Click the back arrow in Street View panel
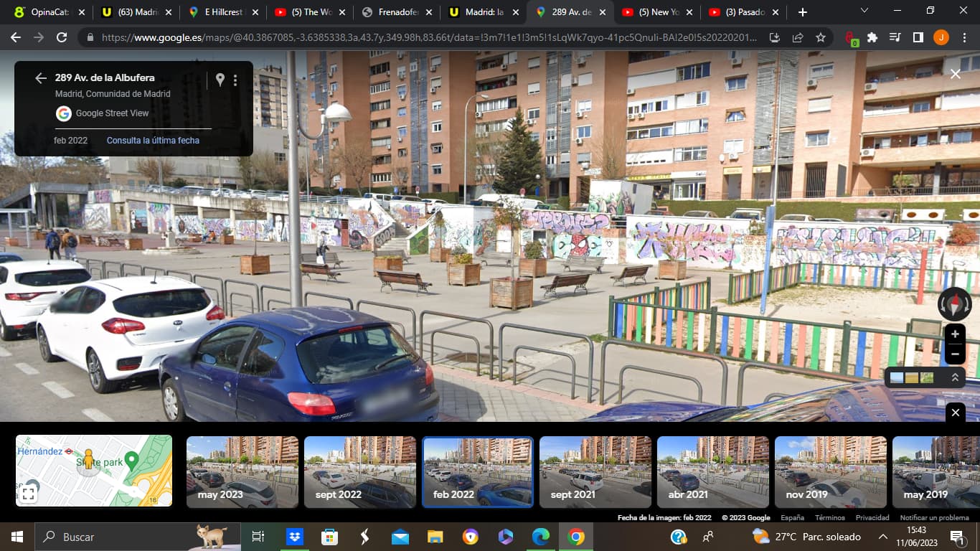980x551 pixels. point(41,78)
